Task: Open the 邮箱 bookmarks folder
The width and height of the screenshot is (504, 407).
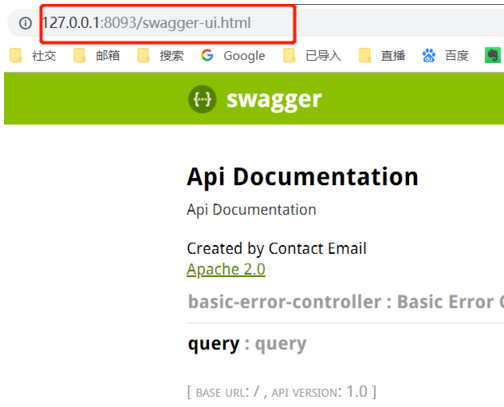Action: click(x=96, y=55)
